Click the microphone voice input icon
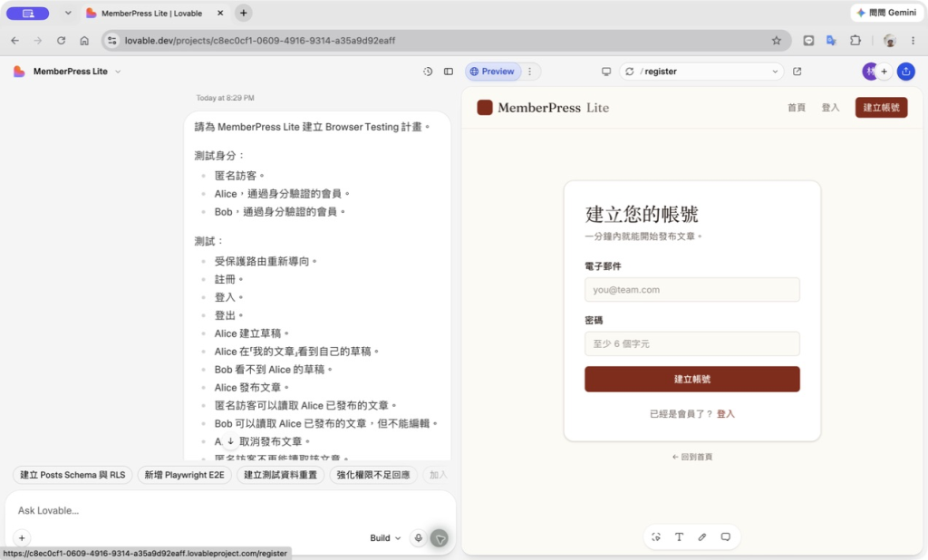Viewport: 928px width, 560px height. 419,538
